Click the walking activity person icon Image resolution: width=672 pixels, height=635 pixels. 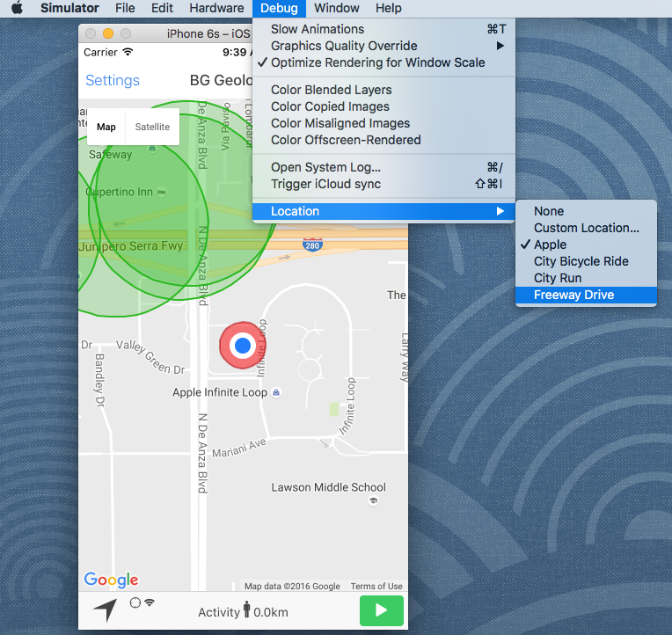pyautogui.click(x=246, y=609)
